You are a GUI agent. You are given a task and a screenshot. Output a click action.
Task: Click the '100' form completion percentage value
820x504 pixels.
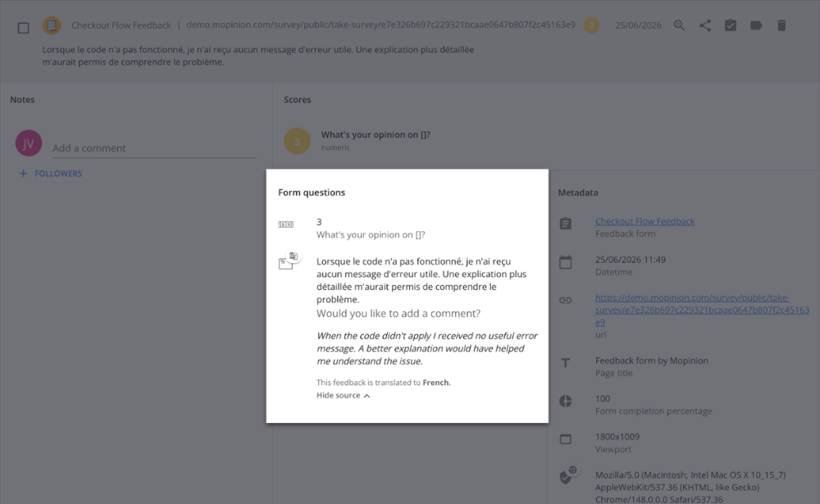coord(603,398)
